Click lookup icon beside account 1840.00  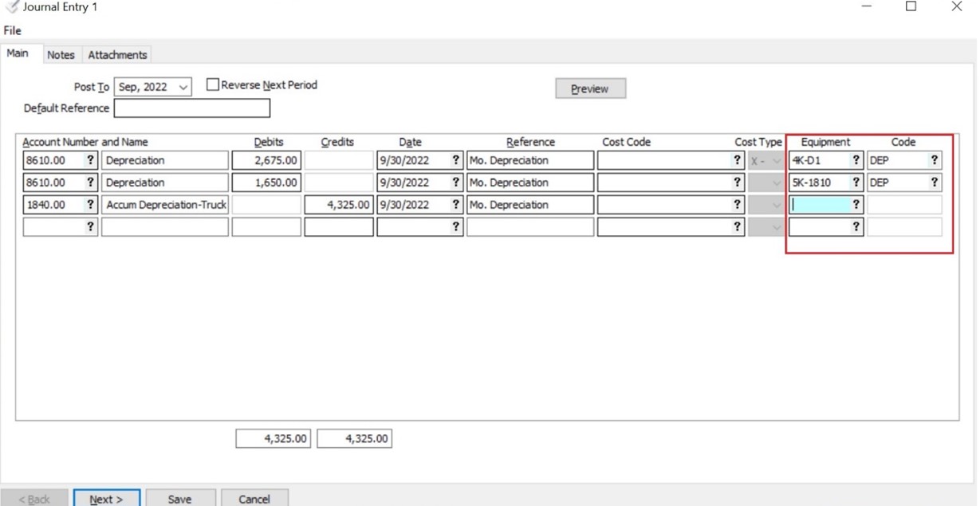coord(90,205)
